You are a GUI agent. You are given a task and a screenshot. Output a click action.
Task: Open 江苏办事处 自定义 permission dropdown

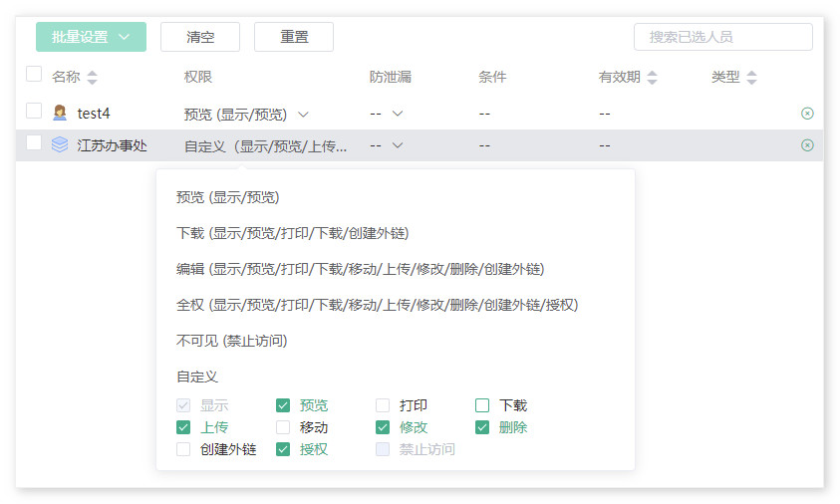(x=265, y=146)
